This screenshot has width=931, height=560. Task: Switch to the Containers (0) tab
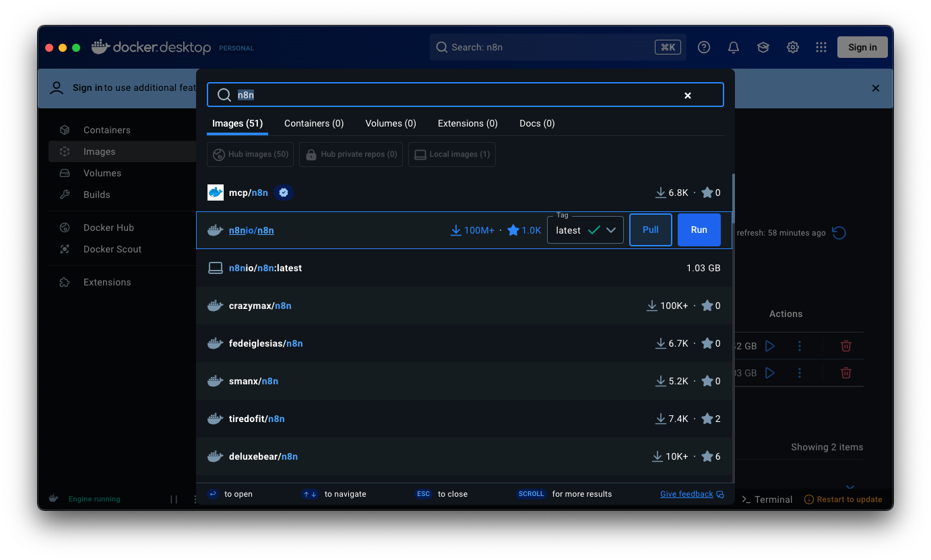tap(314, 123)
